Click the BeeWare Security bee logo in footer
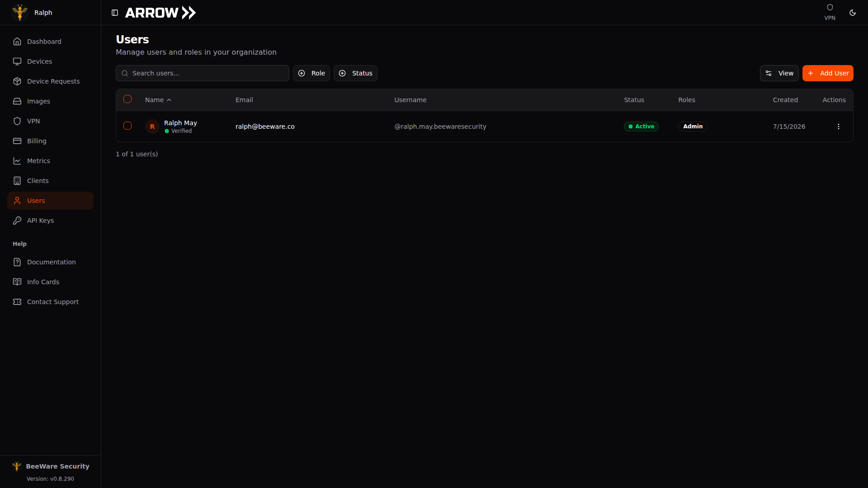Image resolution: width=868 pixels, height=488 pixels. 17,466
